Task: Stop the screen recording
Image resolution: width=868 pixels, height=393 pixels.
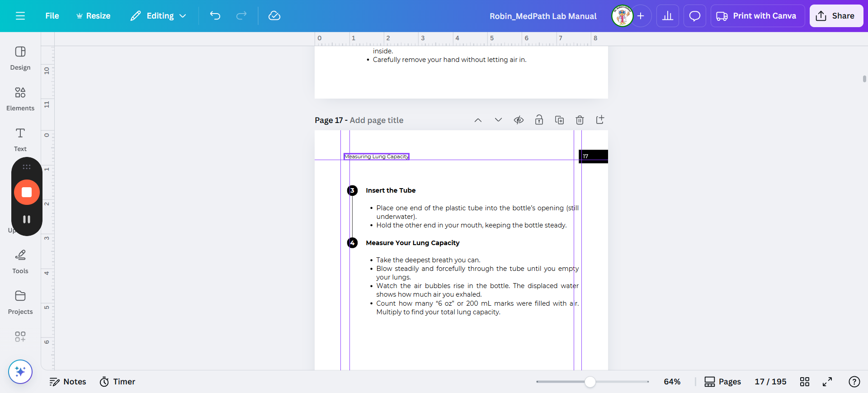Action: pyautogui.click(x=27, y=192)
